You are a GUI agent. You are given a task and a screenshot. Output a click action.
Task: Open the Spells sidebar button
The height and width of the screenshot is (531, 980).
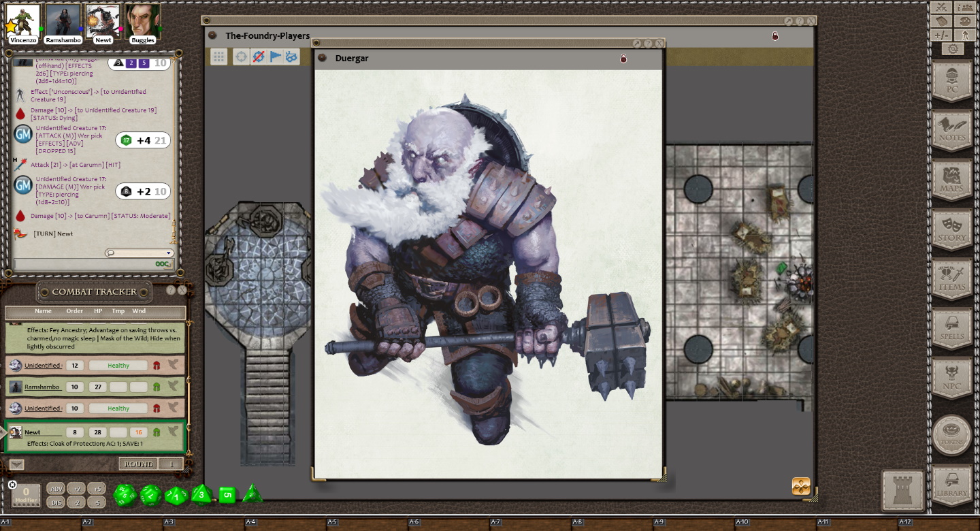(952, 330)
